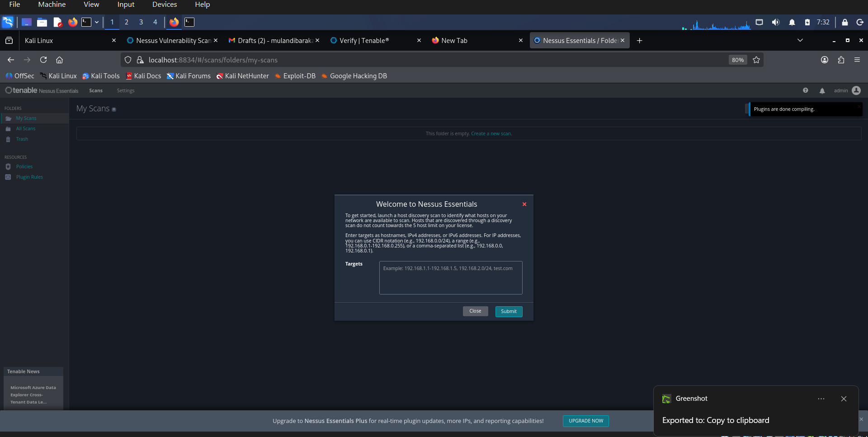The width and height of the screenshot is (868, 437).
Task: Follow the Create a new scan link
Action: click(491, 133)
